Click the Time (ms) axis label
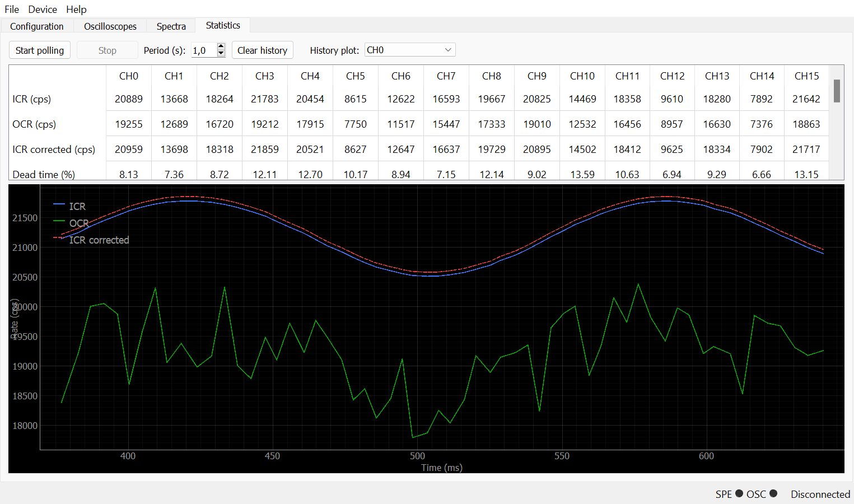The image size is (854, 504). pos(442,468)
